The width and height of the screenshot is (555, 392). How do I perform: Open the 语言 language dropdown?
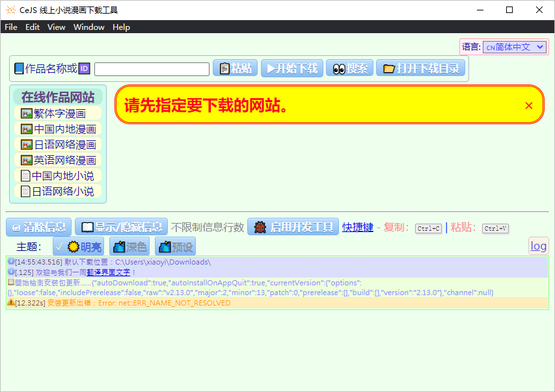click(515, 47)
